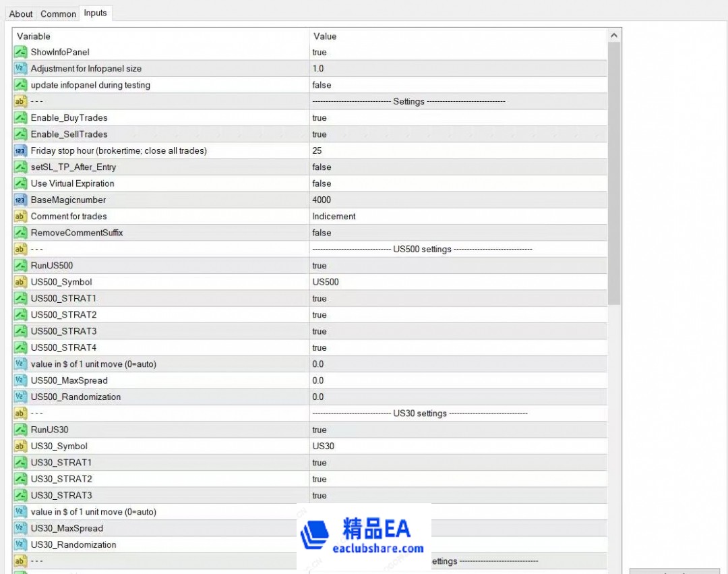Click the vertical scrollbar thumb
Viewport: 728px width, 574px height.
coord(614,172)
